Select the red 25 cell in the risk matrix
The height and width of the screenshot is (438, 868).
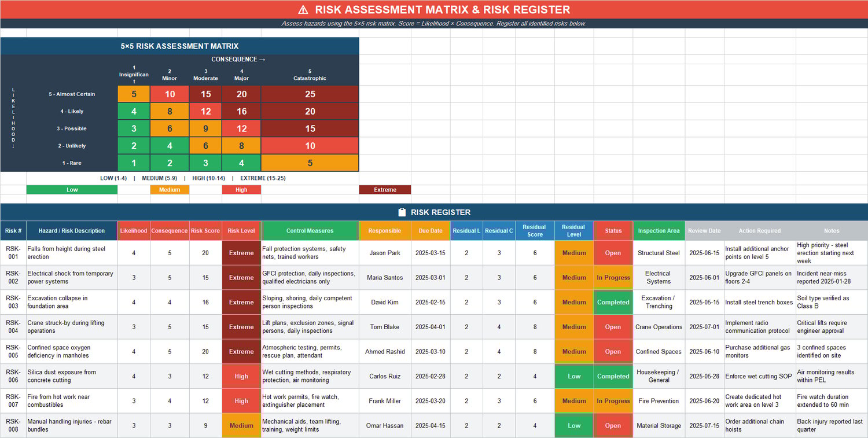point(310,94)
